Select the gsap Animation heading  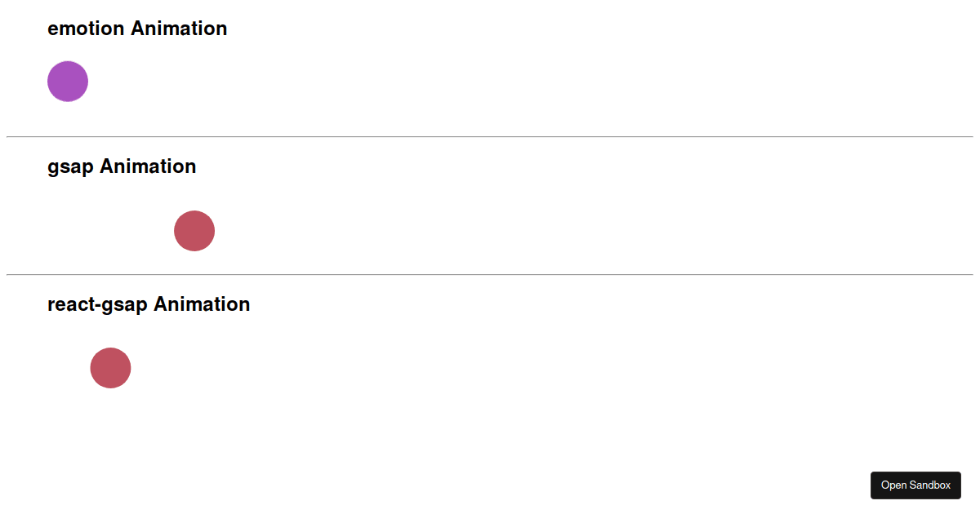tap(122, 166)
